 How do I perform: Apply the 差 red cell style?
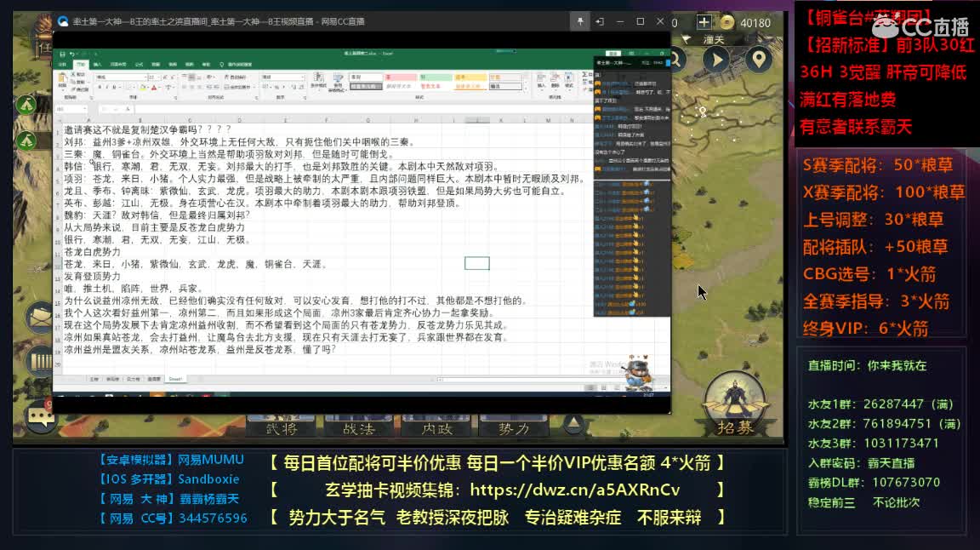pyautogui.click(x=400, y=77)
